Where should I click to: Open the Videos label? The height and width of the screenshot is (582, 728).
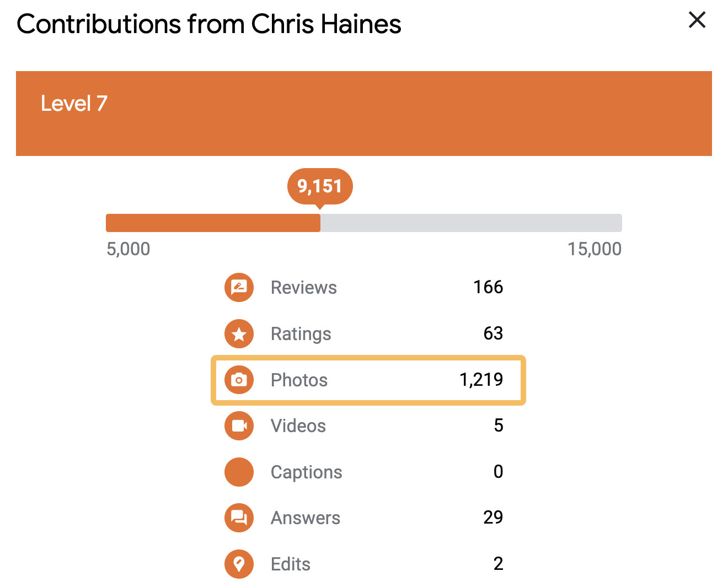click(298, 426)
